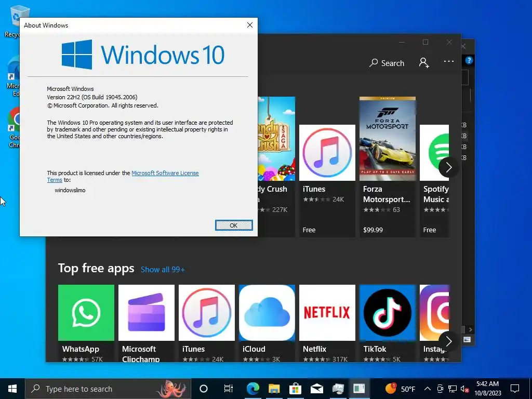Screen dimensions: 532x399
Task: Open Mail from the taskbar
Action: pyautogui.click(x=317, y=389)
